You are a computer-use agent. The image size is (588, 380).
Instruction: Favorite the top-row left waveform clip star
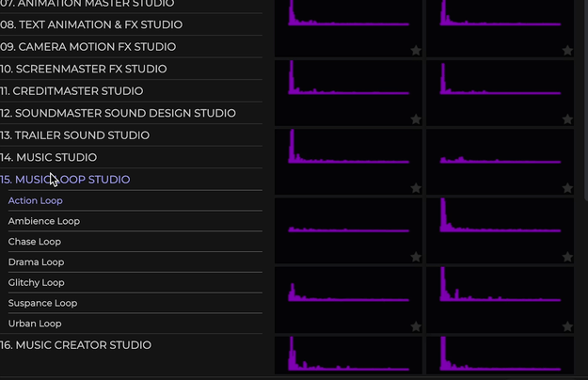click(x=416, y=50)
